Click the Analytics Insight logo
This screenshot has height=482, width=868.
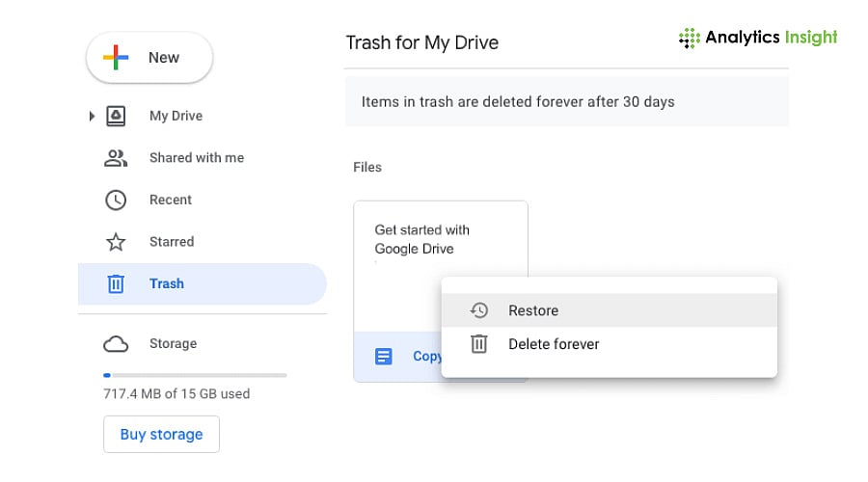click(758, 38)
